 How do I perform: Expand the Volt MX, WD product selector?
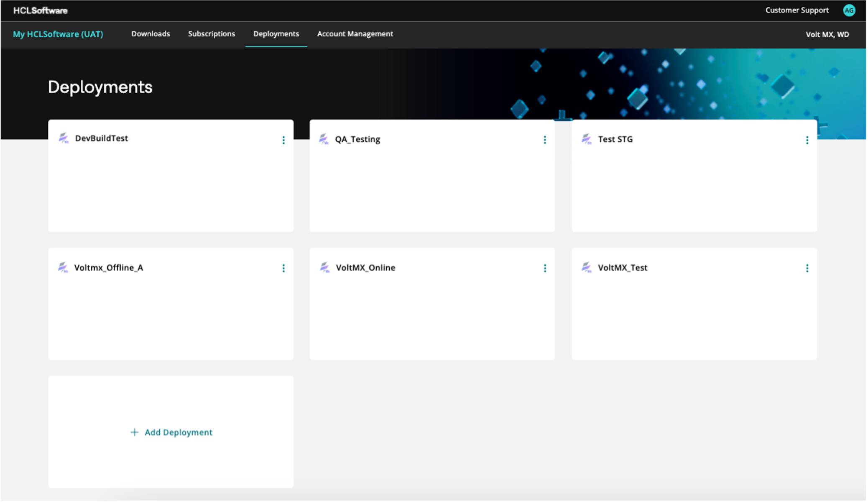(827, 35)
